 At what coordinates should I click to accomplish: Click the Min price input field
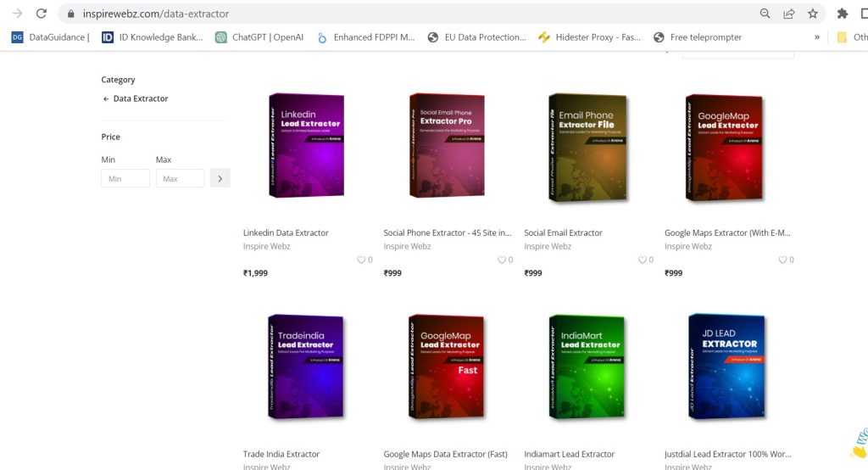[x=125, y=178]
